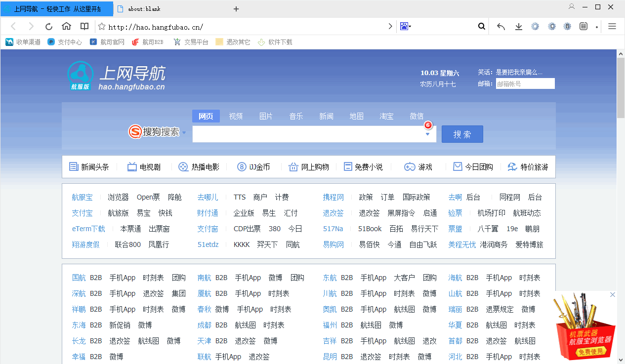Open the 美程无忧 link
The width and height of the screenshot is (625, 364).
pyautogui.click(x=462, y=244)
